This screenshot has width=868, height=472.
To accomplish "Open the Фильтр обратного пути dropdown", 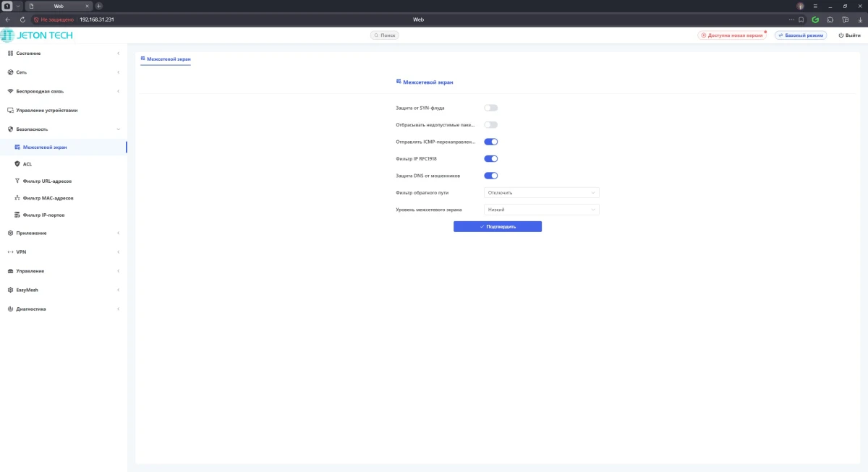I will (541, 193).
